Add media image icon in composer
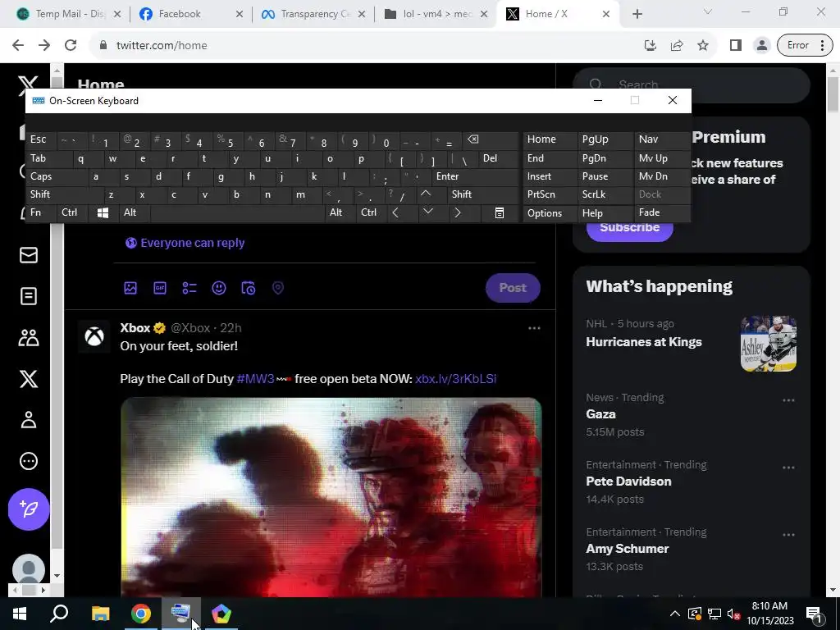Image resolution: width=840 pixels, height=630 pixels. (x=130, y=288)
